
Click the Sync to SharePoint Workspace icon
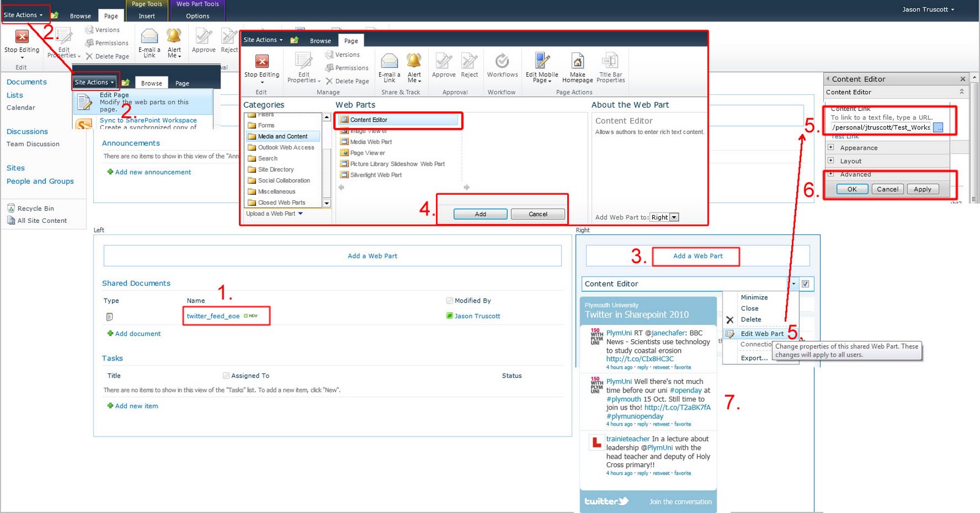84,124
